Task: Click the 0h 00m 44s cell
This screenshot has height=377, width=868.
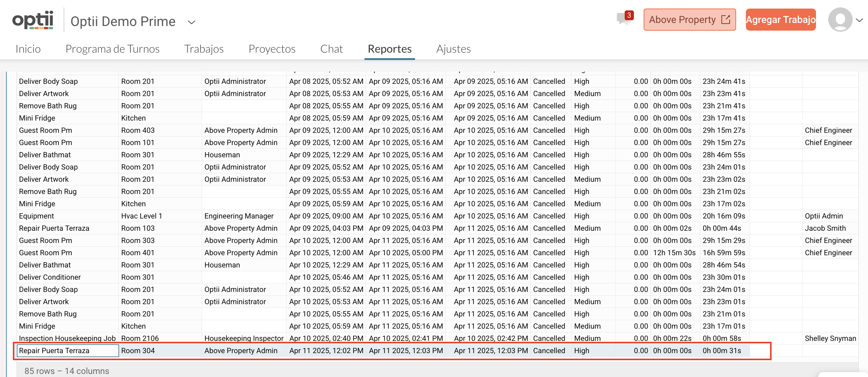Action: click(x=725, y=228)
